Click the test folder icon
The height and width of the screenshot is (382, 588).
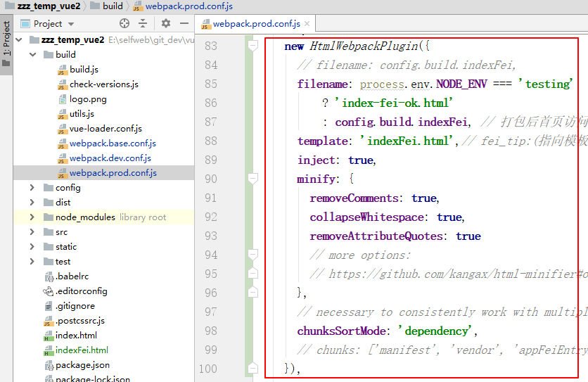click(x=49, y=262)
